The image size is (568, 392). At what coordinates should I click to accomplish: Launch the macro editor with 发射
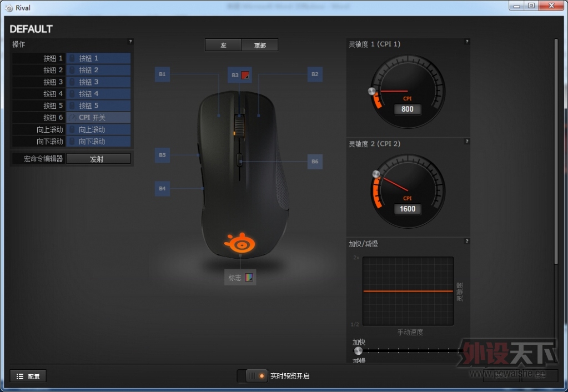pyautogui.click(x=98, y=159)
